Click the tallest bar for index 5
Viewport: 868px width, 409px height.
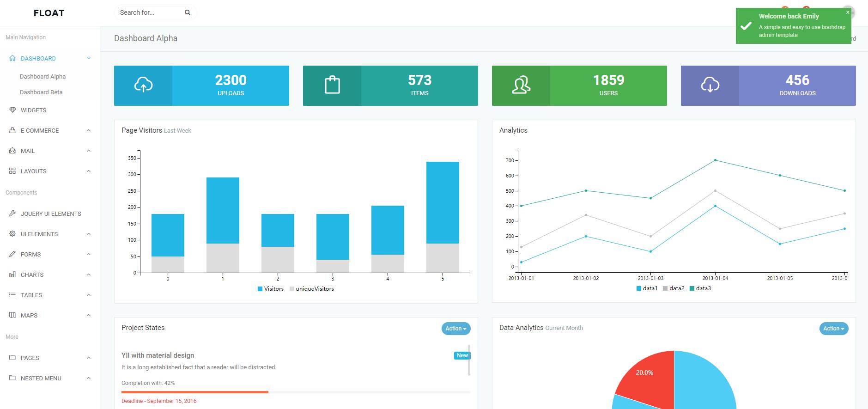[443, 202]
